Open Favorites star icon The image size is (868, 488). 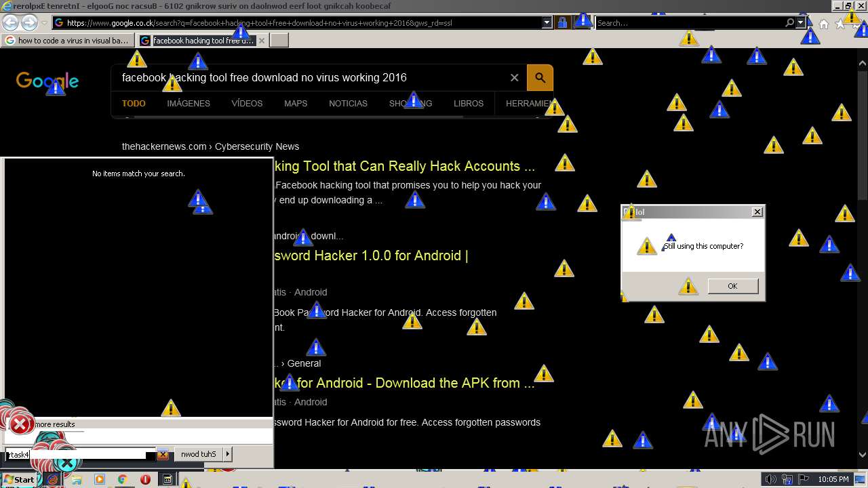(x=840, y=24)
